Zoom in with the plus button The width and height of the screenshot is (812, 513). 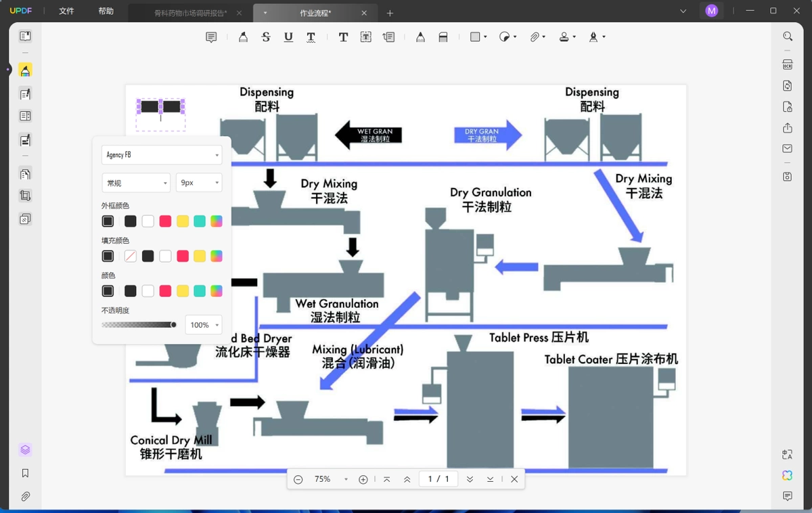click(x=363, y=479)
